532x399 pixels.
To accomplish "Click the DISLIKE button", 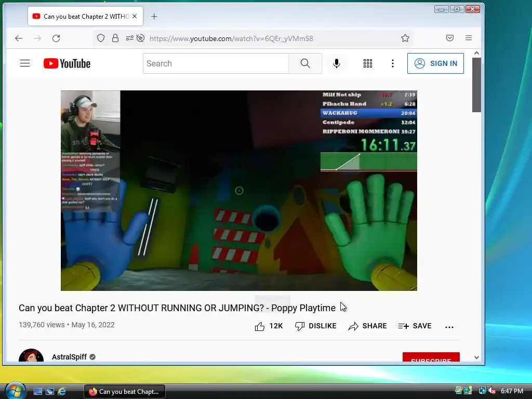I will tap(315, 326).
